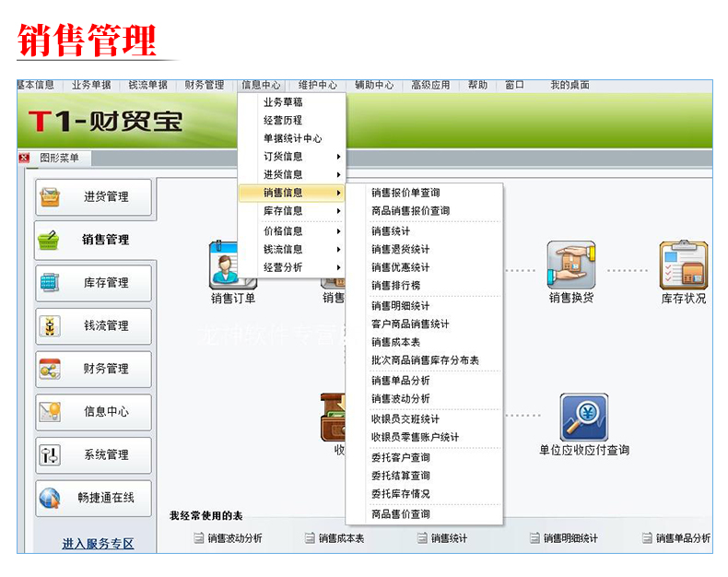Expand the 经营分析 submenu arrow
Viewport: 728px width, 577px height.
338,267
